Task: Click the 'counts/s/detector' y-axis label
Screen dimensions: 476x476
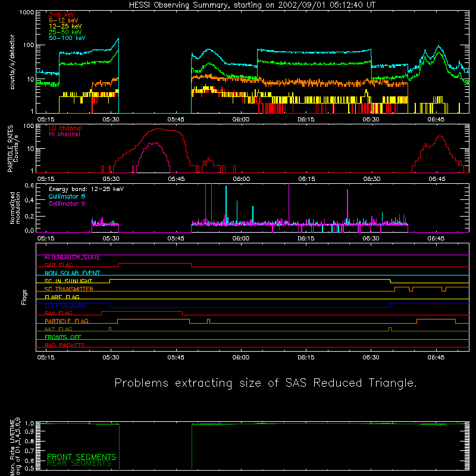Action: click(x=12, y=62)
